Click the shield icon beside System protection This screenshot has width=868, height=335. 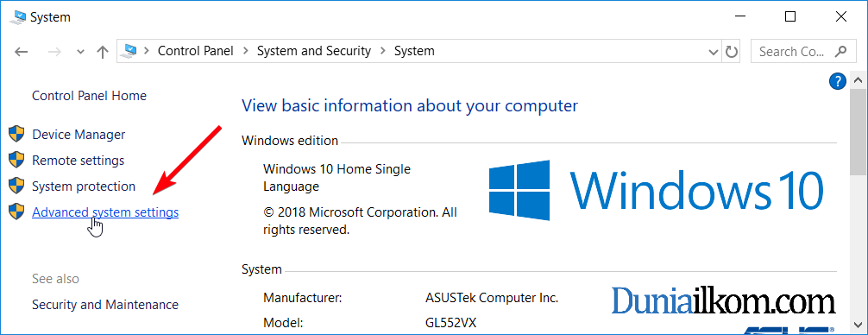tap(17, 186)
